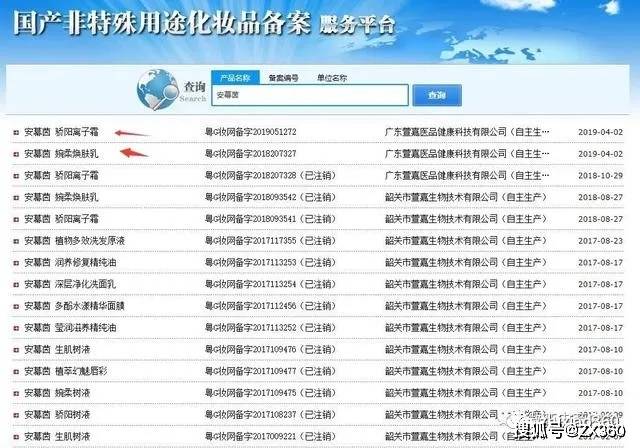Expand bullet icon of row 粤G妆网备字2018093541
This screenshot has width=640, height=448.
(x=16, y=220)
